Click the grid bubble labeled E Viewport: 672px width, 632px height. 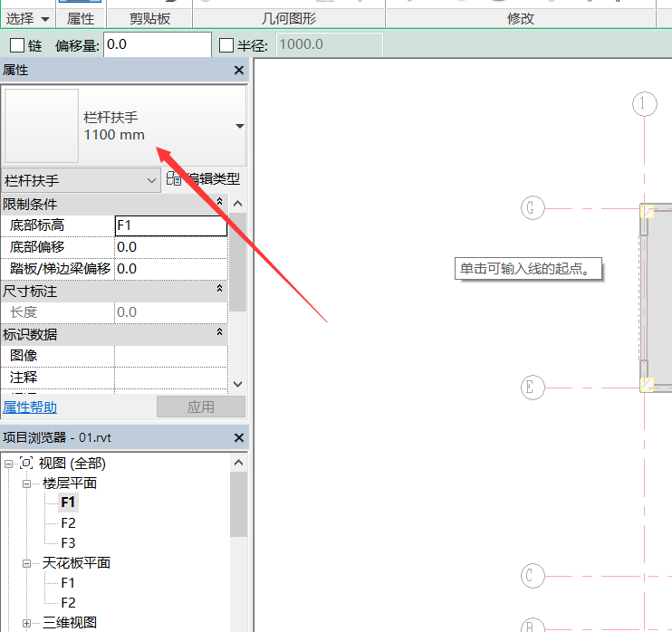[533, 388]
